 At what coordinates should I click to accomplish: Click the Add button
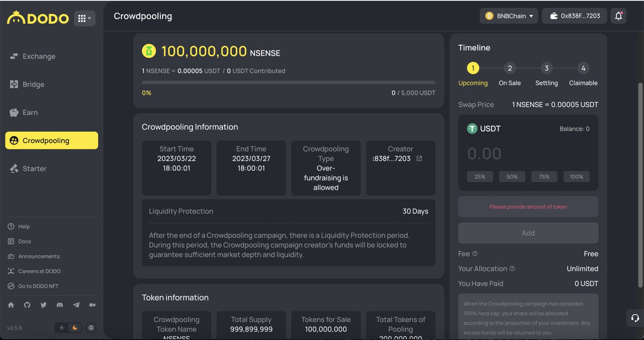click(528, 233)
